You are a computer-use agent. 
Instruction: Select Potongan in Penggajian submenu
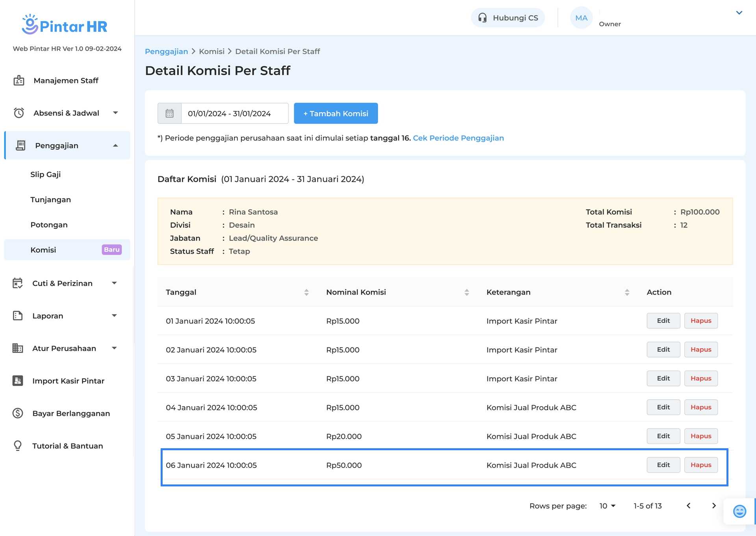(x=49, y=225)
